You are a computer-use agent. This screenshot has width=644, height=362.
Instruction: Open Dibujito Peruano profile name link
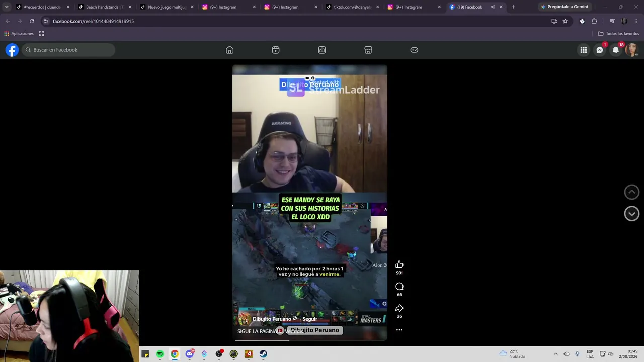click(272, 319)
